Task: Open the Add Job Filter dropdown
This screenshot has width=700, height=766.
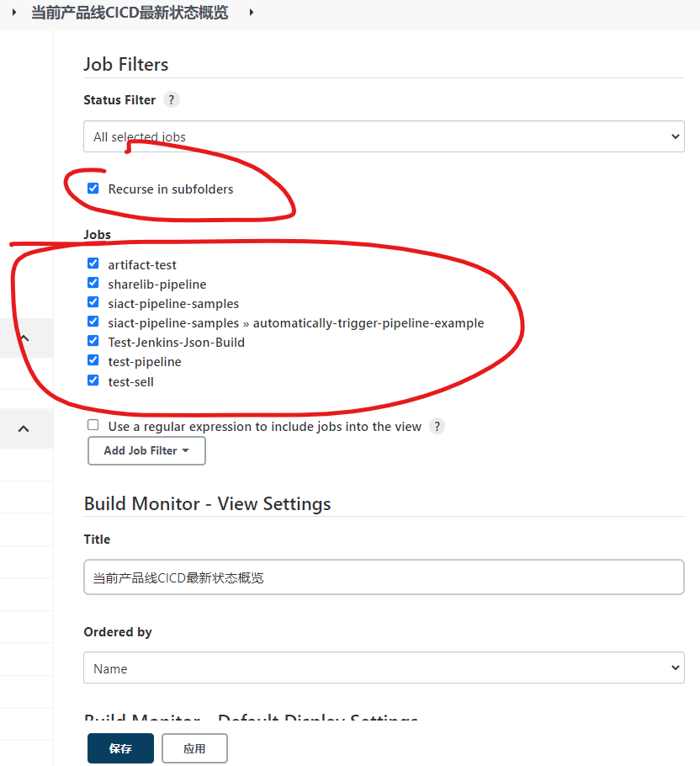Action: click(x=146, y=450)
